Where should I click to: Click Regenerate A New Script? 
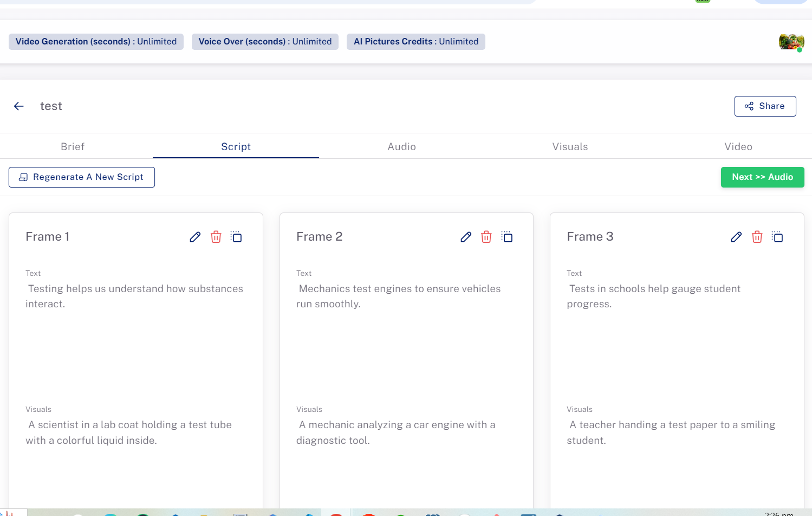[x=82, y=177]
